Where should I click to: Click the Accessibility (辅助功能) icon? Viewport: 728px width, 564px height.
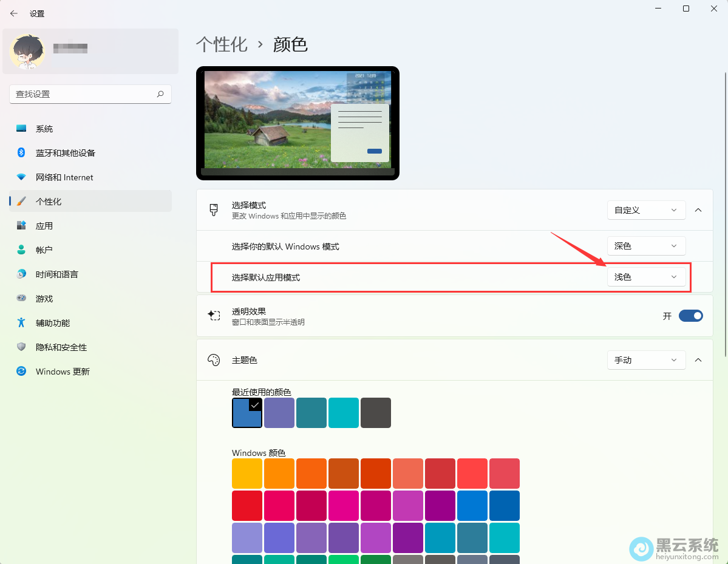(21, 323)
